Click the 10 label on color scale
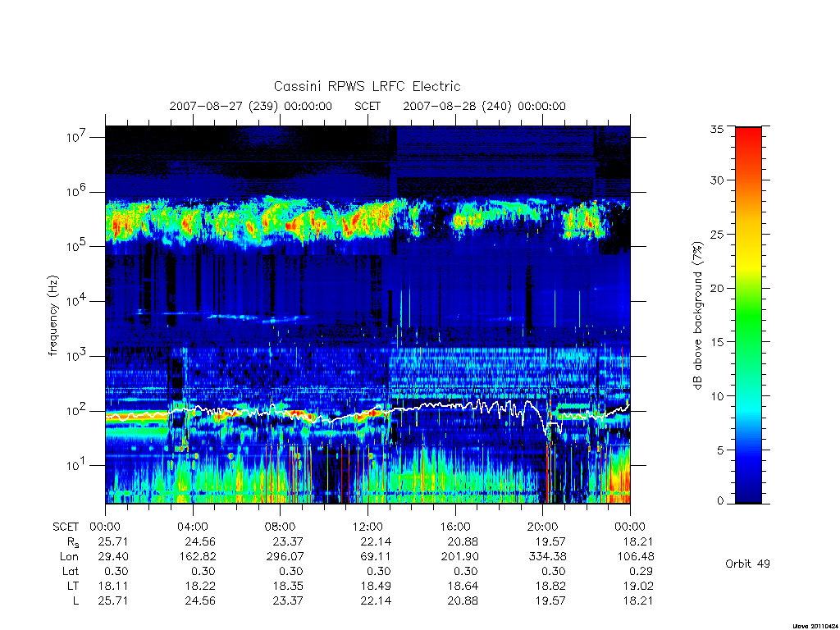The image size is (840, 630). pyautogui.click(x=717, y=396)
